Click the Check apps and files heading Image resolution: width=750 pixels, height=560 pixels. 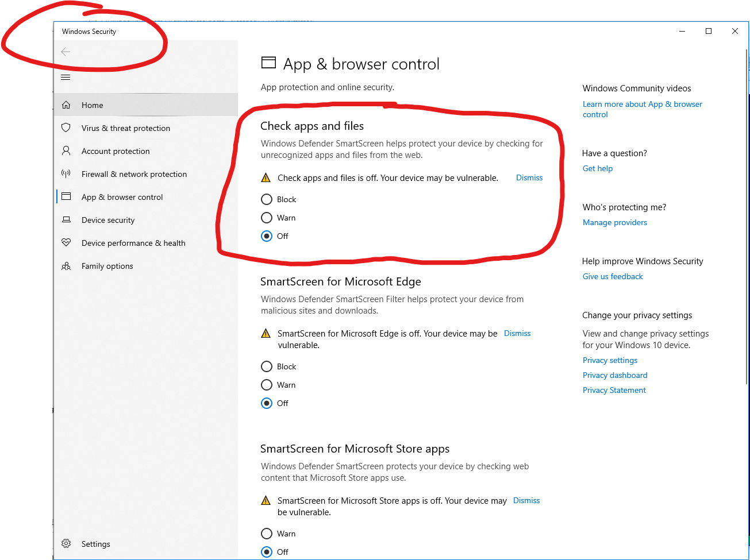[x=312, y=126]
